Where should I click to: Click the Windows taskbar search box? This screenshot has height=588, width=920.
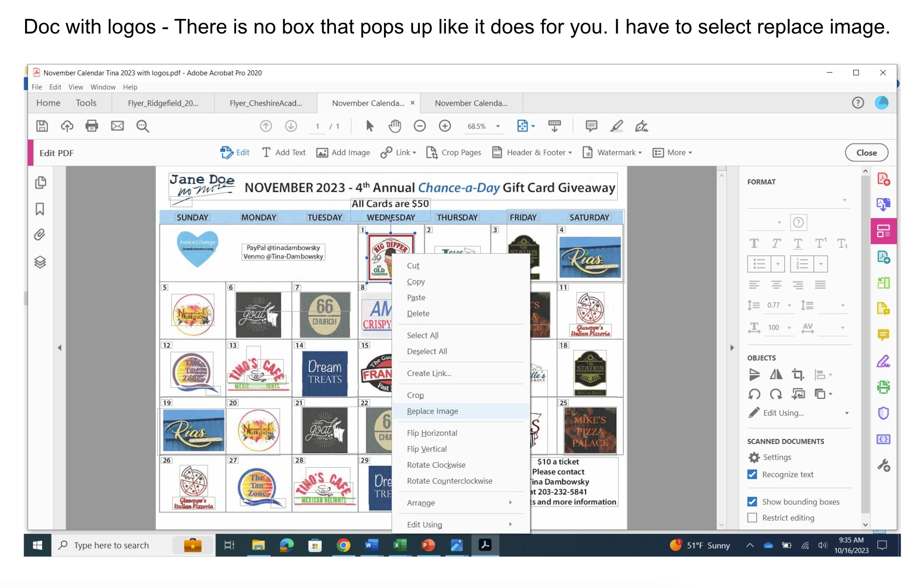111,545
